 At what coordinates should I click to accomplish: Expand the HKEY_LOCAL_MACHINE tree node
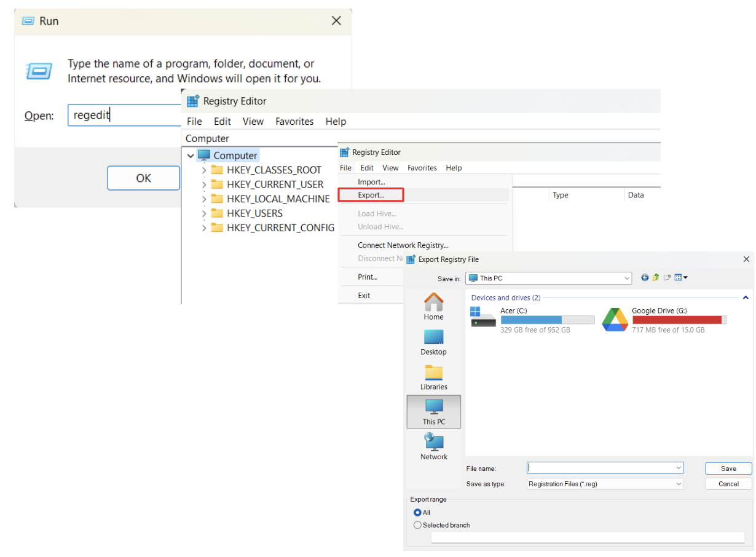point(203,199)
